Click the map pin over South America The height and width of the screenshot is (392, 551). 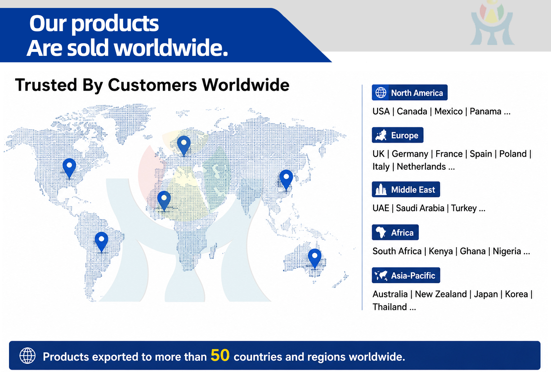pos(101,242)
